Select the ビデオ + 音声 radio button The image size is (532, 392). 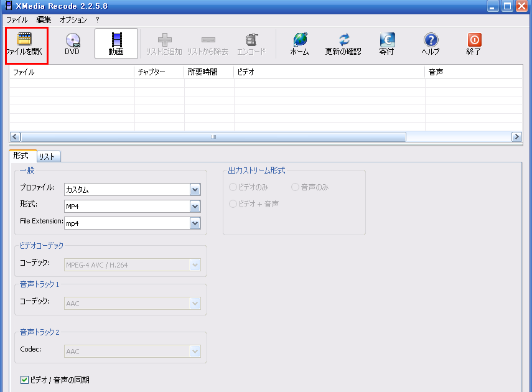point(233,203)
